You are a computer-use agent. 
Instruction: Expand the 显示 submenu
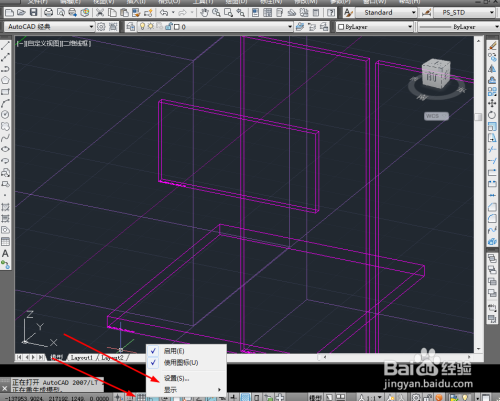click(186, 390)
